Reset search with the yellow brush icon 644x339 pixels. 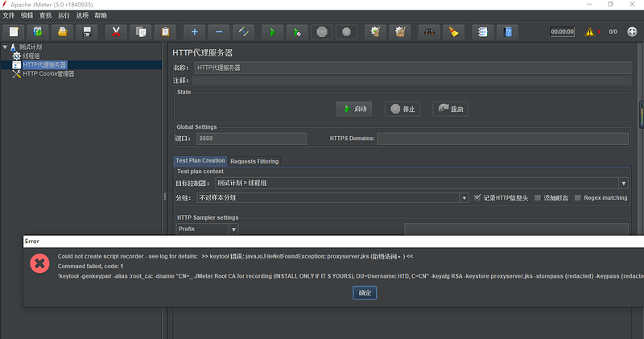[x=454, y=31]
